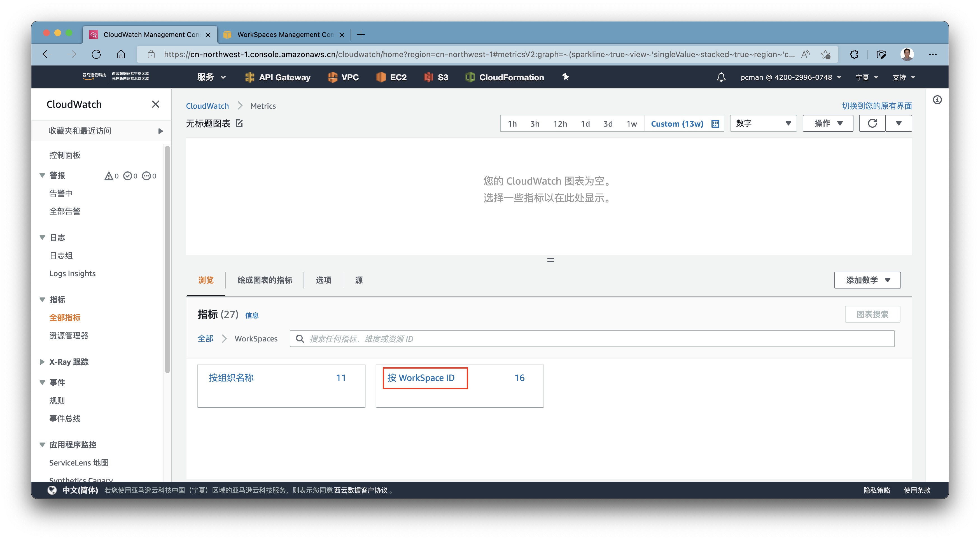Click the sidebar vertical scrollbar
Image resolution: width=980 pixels, height=540 pixels.
point(167,260)
